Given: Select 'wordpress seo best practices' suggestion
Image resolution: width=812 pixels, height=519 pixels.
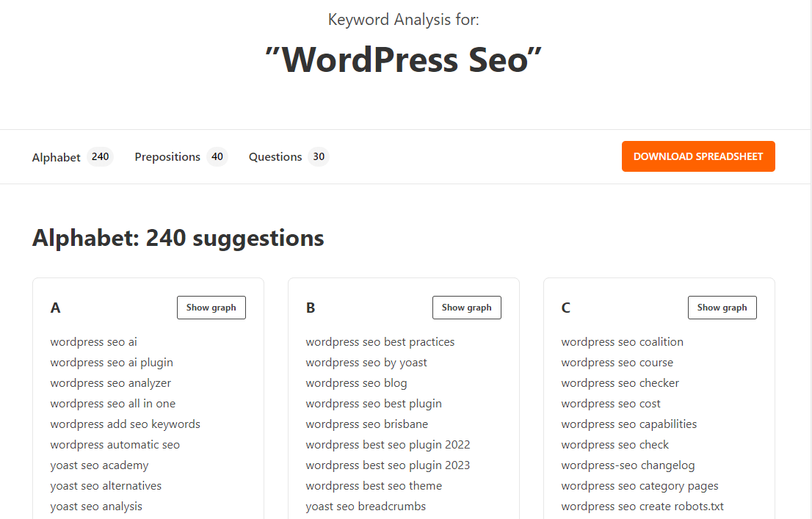Looking at the screenshot, I should pos(380,341).
